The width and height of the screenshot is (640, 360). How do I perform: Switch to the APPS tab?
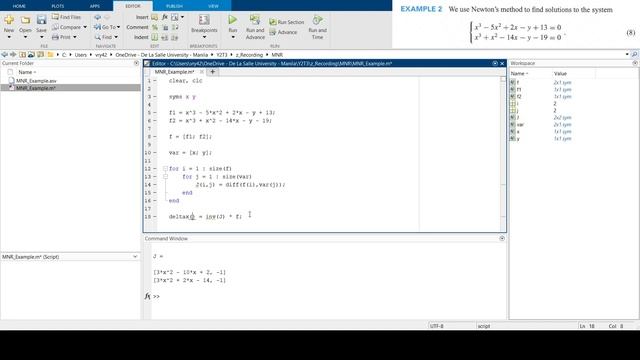(95, 6)
